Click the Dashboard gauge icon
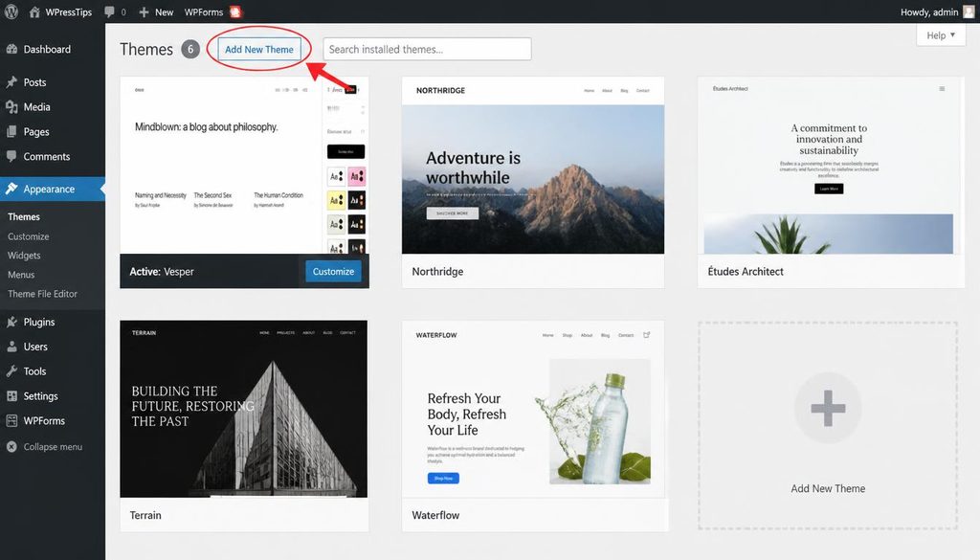The height and width of the screenshot is (560, 980). [11, 49]
